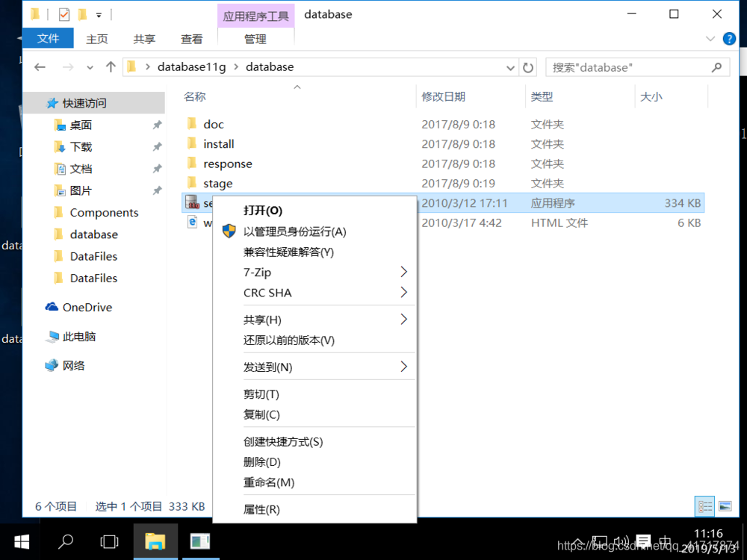Switch to the 主页 ribbon tab
The width and height of the screenshot is (747, 560).
click(97, 39)
